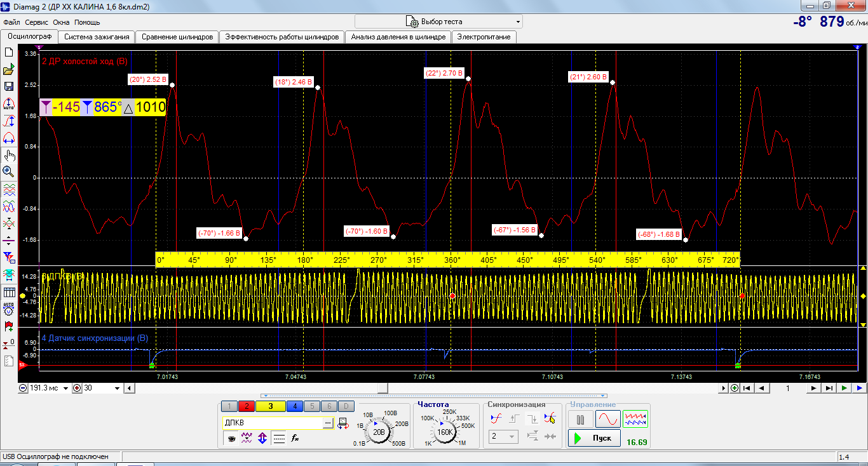Open the sync channel 2 dropdown
Image resolution: width=868 pixels, height=466 pixels.
(x=503, y=437)
